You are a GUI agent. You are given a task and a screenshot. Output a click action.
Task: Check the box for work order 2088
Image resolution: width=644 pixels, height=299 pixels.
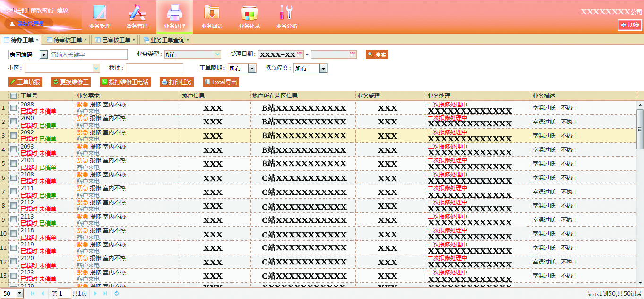[14, 107]
